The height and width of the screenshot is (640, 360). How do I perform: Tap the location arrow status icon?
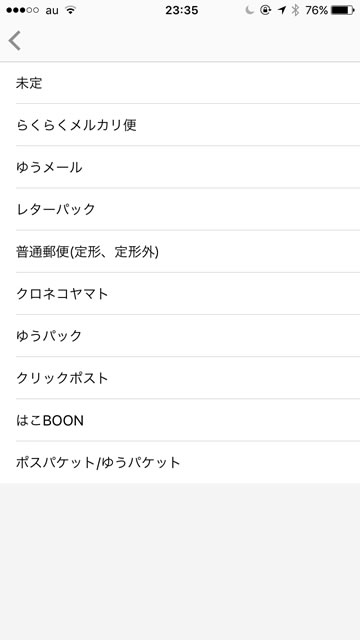[282, 11]
